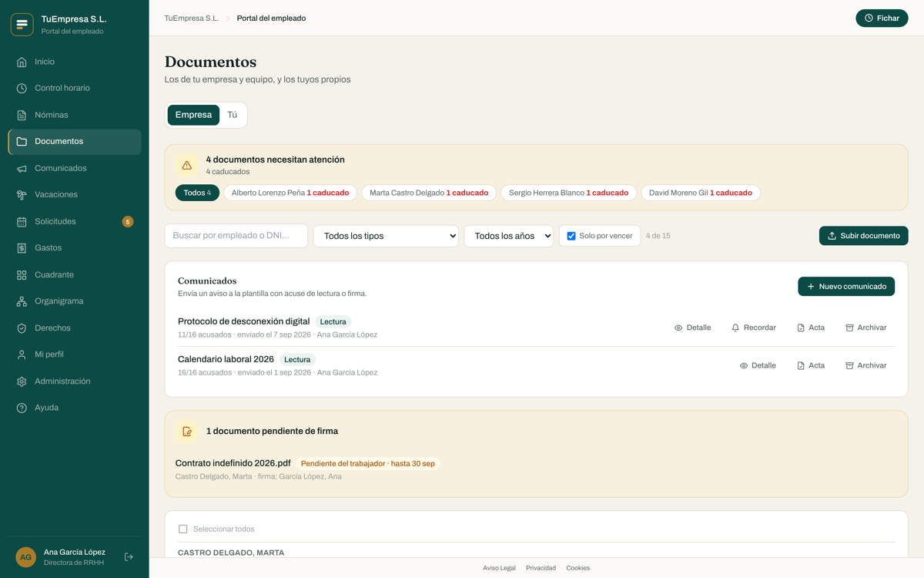Filter by Sergio Herrera Blanco chip
Viewport: 924px width, 578px height.
click(x=568, y=193)
